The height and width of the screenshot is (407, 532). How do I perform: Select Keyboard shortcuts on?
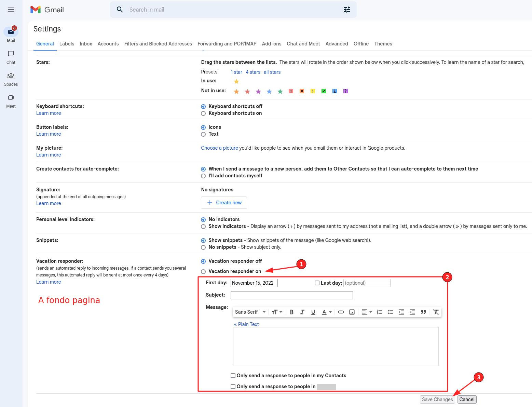[203, 113]
